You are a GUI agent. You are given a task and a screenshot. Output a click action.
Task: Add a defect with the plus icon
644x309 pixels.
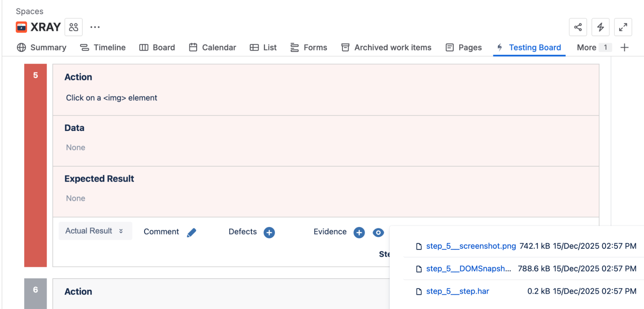tap(269, 232)
